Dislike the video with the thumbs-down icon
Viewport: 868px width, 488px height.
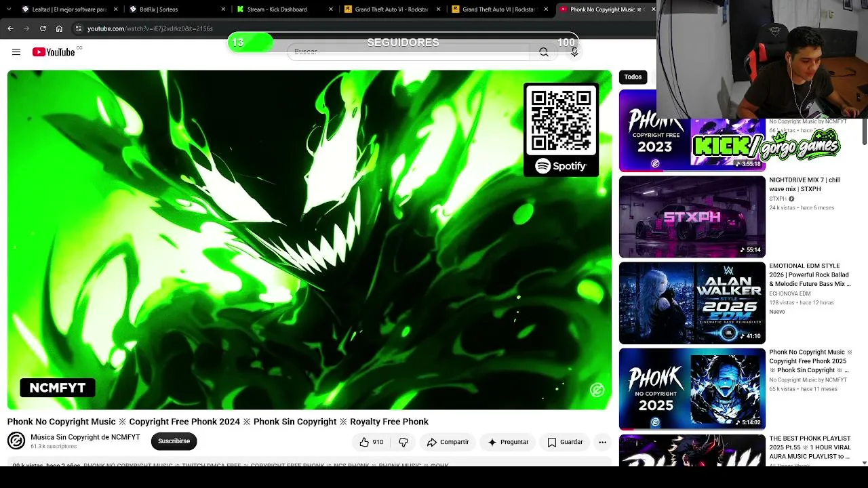point(403,442)
